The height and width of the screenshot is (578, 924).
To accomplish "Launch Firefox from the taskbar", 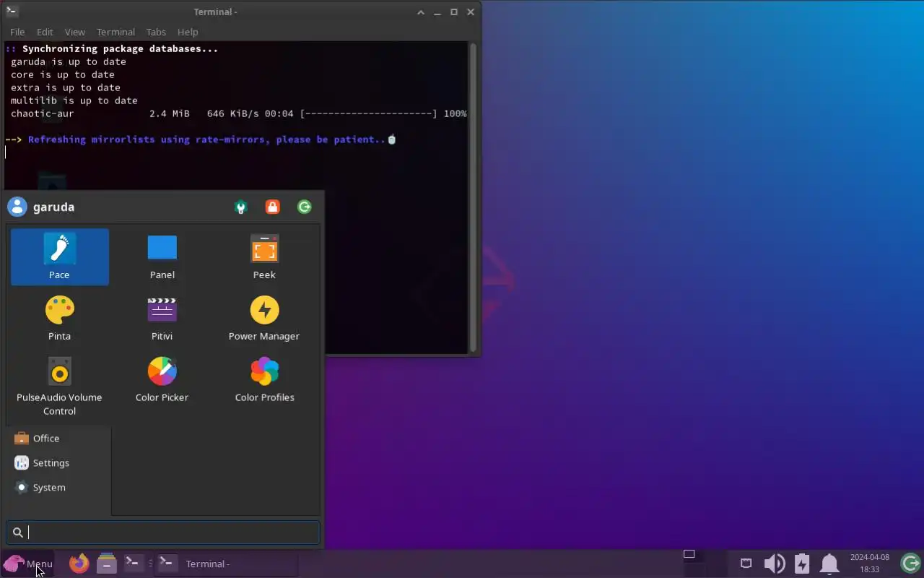I will tap(79, 563).
